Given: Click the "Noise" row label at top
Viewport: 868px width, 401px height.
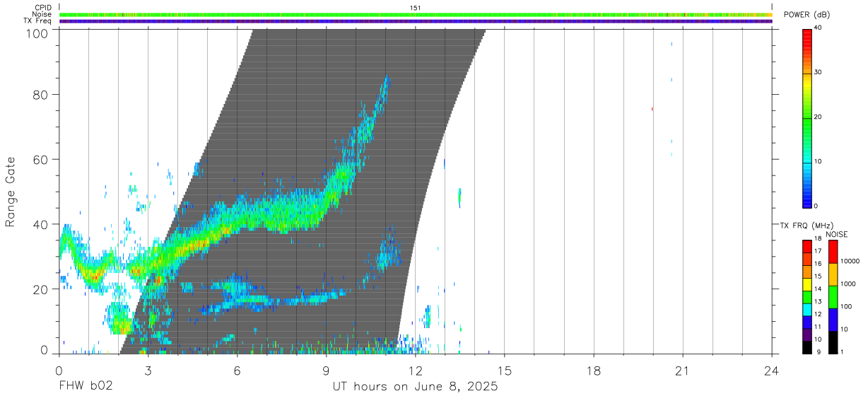Looking at the screenshot, I should click(x=42, y=14).
